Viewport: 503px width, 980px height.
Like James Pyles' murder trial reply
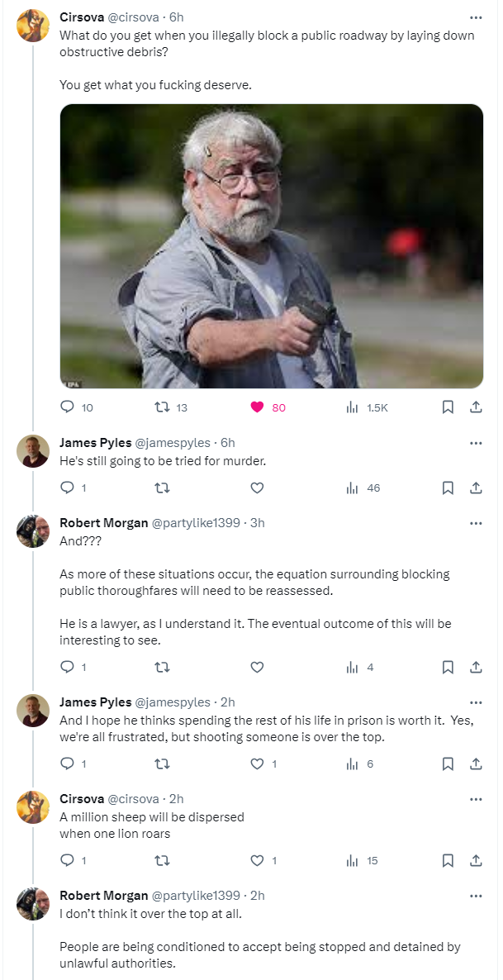tap(257, 488)
